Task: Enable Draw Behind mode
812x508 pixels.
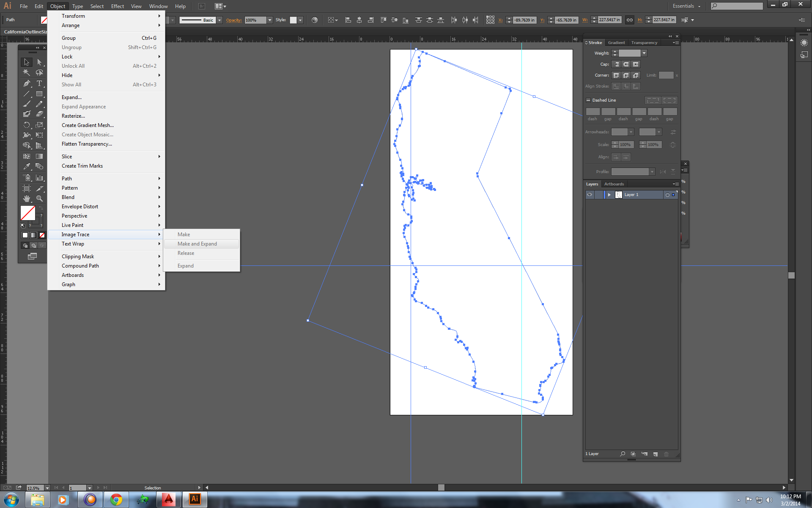Action: [x=33, y=246]
